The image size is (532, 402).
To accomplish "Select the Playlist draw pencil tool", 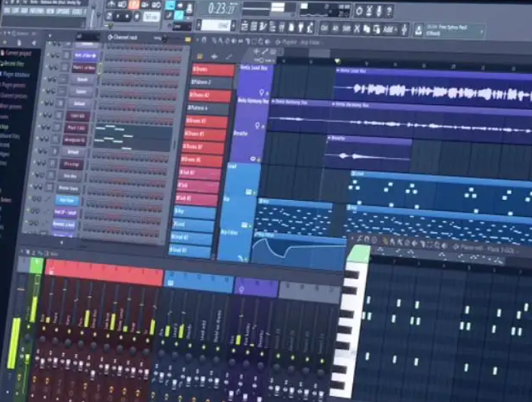I will (x=214, y=41).
